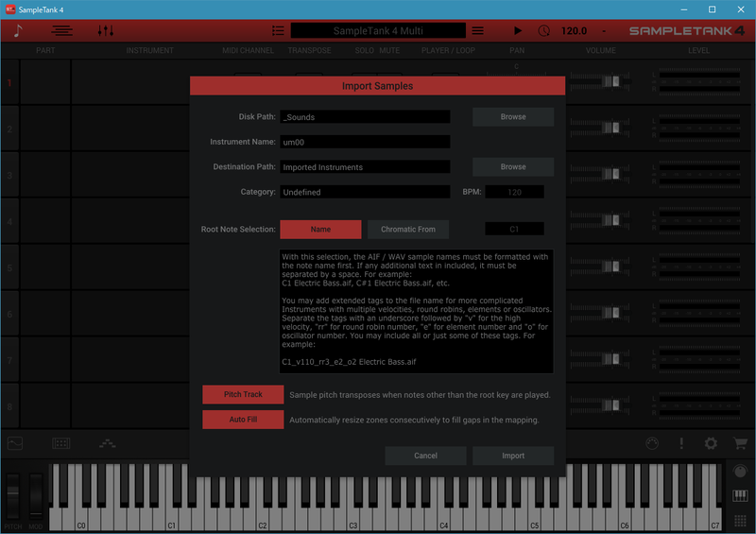Click the grid pads icon at bottom right corner
756x534 pixels.
pos(740,520)
